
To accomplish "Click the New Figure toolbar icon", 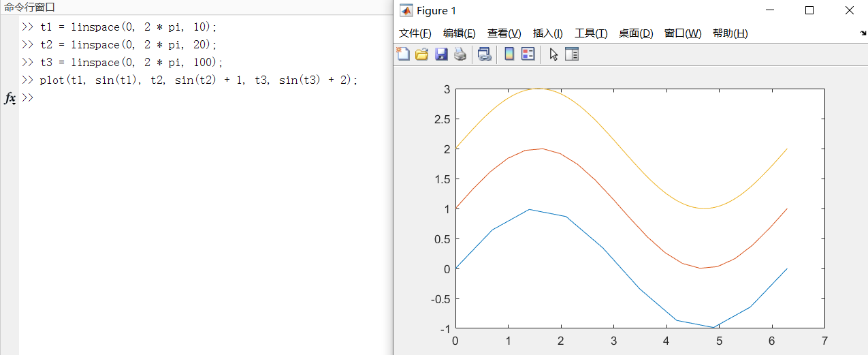I will (x=403, y=54).
